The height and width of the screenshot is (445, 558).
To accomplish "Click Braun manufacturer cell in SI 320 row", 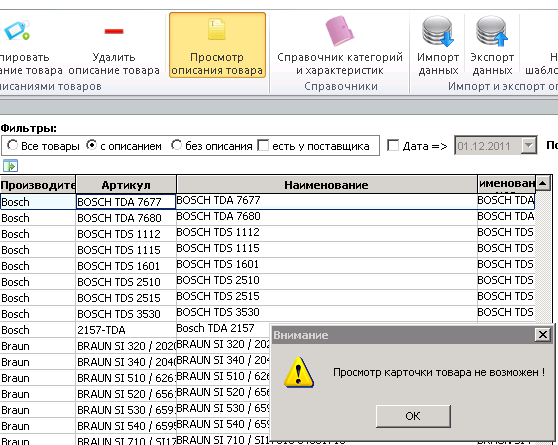I will 38,346.
